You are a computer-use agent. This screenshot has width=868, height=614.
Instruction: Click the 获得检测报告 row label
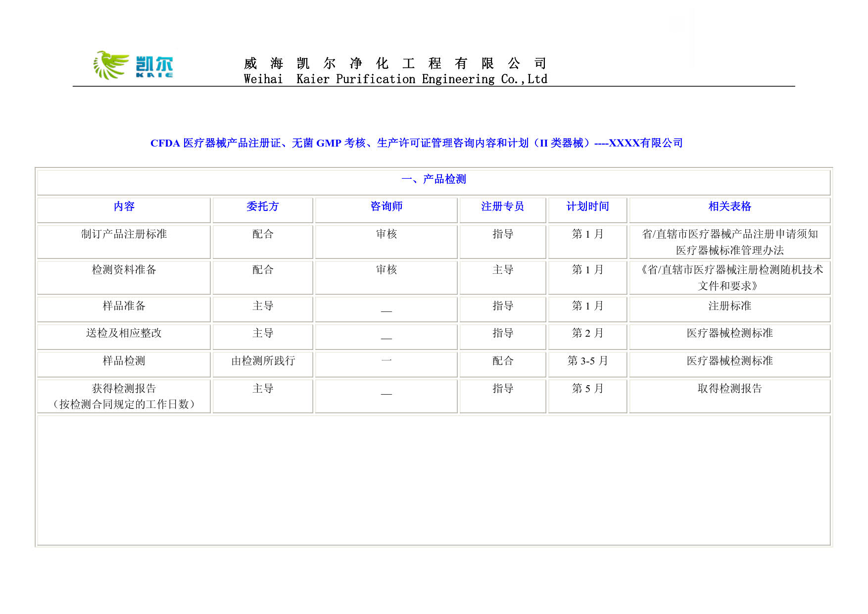coord(124,389)
